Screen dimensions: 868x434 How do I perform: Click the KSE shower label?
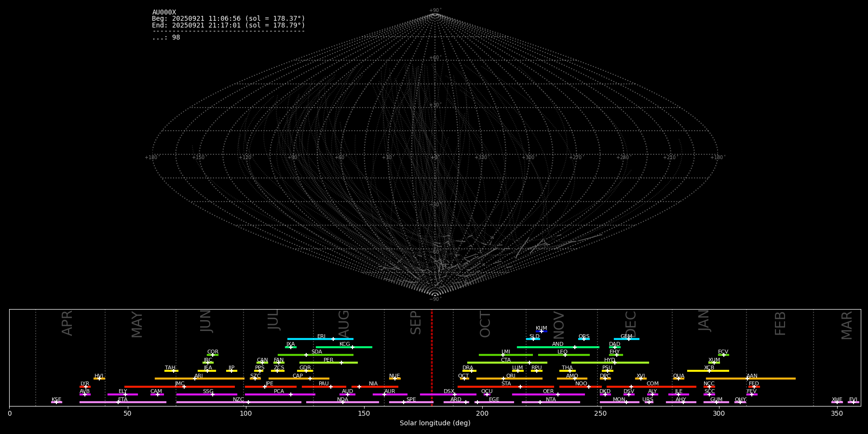coord(56,400)
